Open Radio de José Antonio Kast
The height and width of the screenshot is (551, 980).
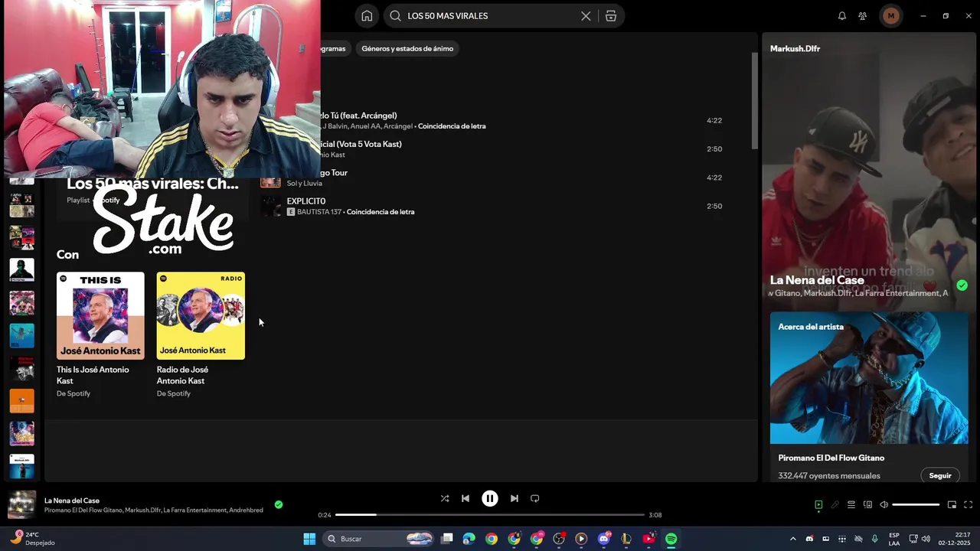click(x=201, y=334)
